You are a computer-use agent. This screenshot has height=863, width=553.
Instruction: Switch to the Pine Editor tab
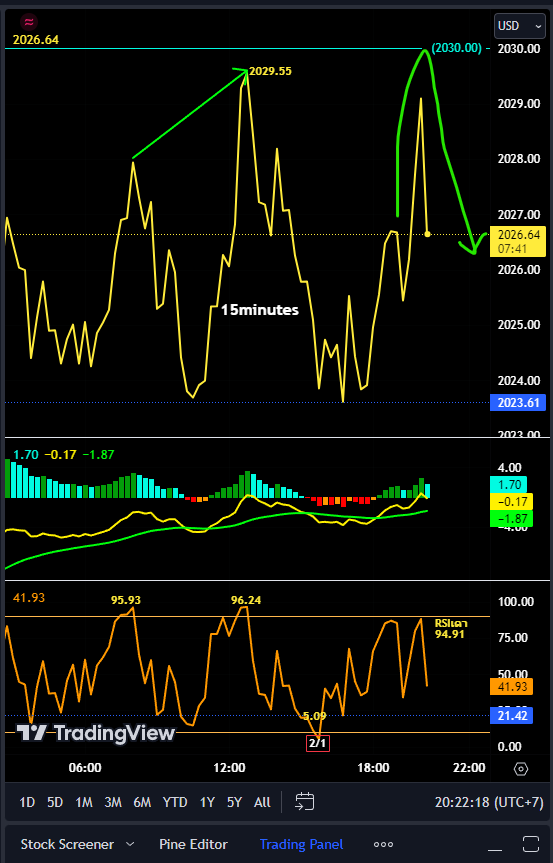[x=193, y=844]
